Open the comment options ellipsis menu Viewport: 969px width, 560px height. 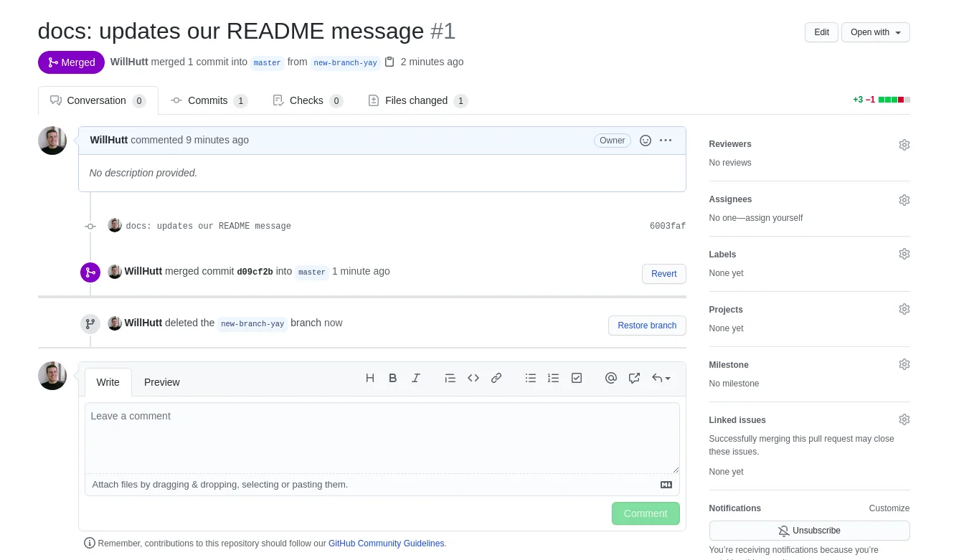[666, 141]
